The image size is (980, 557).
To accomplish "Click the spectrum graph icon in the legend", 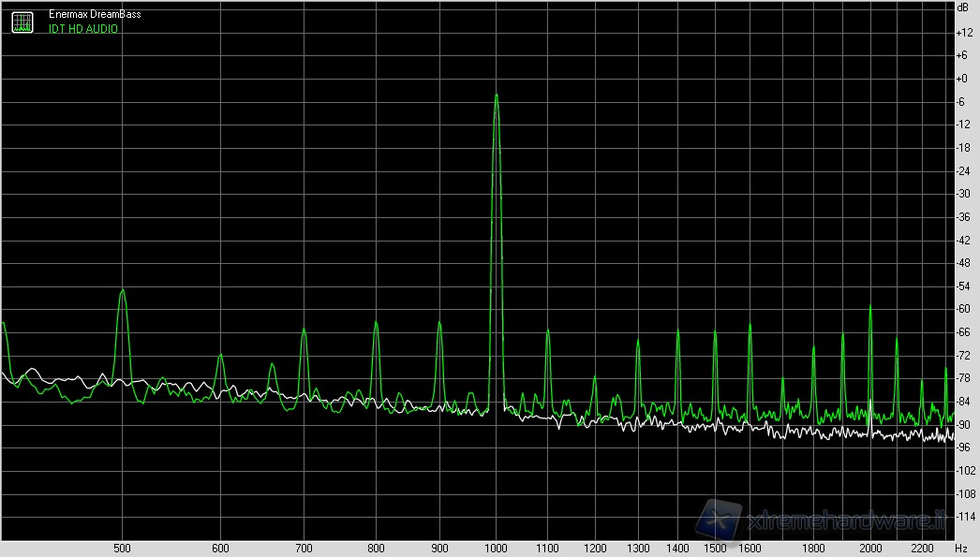I will coord(22,22).
